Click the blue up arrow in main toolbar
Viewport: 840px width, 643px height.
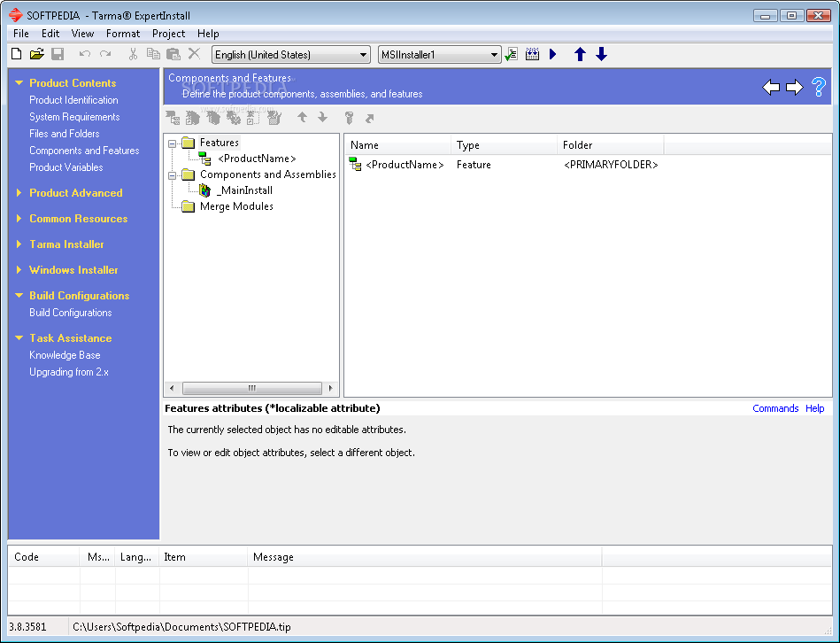(x=580, y=54)
